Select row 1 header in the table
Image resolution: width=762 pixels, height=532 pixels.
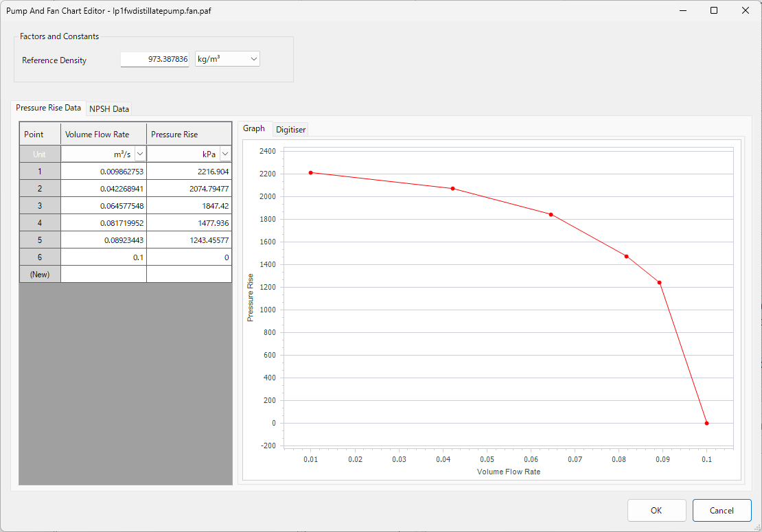[40, 172]
